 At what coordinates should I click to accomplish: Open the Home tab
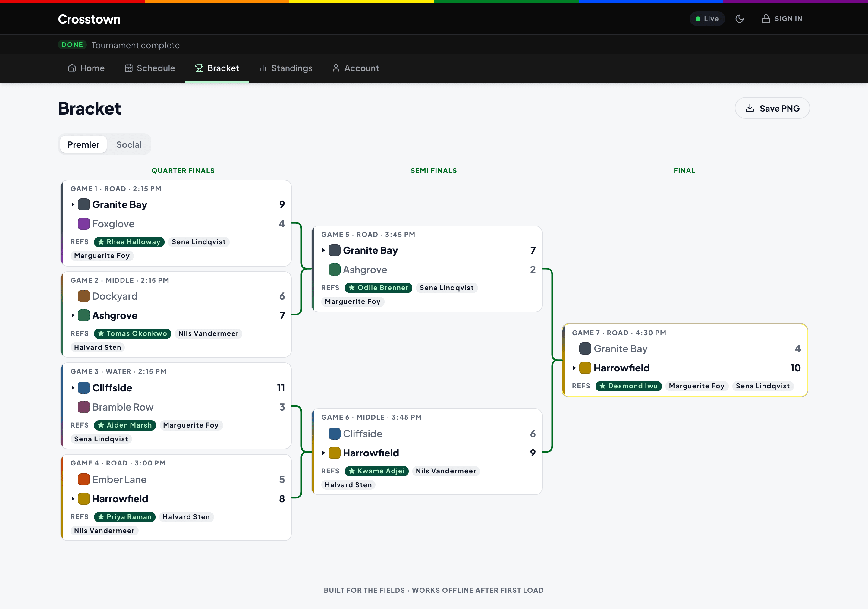point(86,68)
